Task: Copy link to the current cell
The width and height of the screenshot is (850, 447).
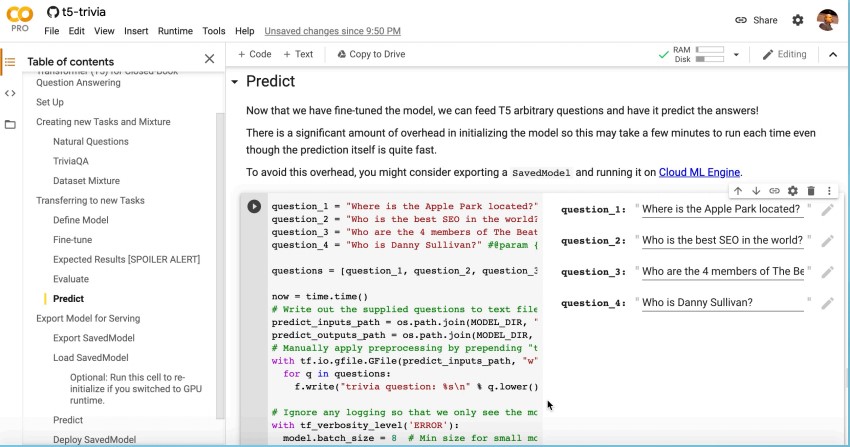Action: pos(774,191)
